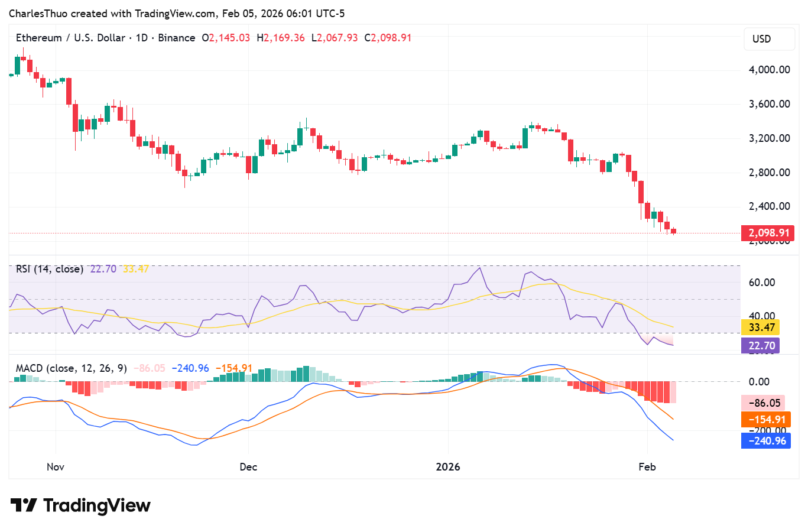The image size is (808, 532).
Task: Click the 4,000.00 price scale value
Action: 768,69
